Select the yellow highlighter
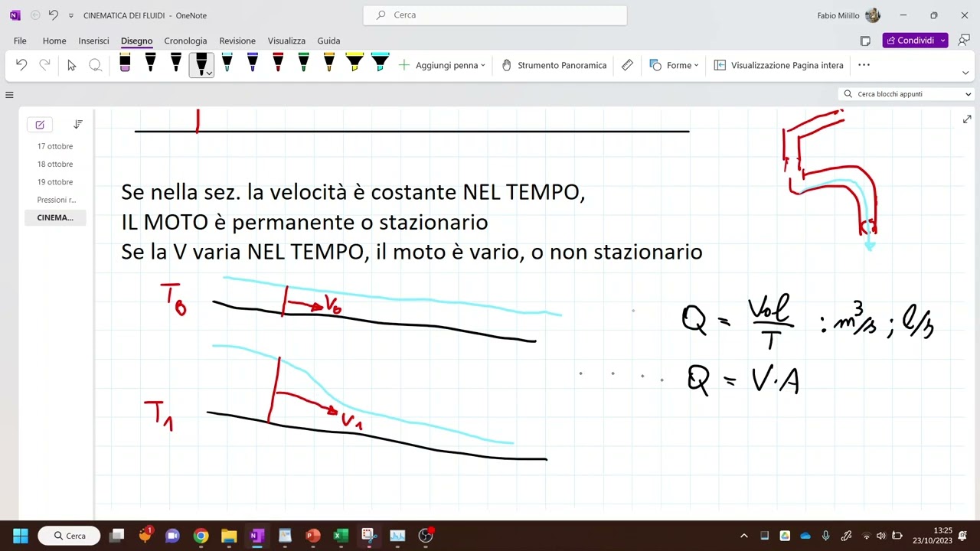 (354, 64)
